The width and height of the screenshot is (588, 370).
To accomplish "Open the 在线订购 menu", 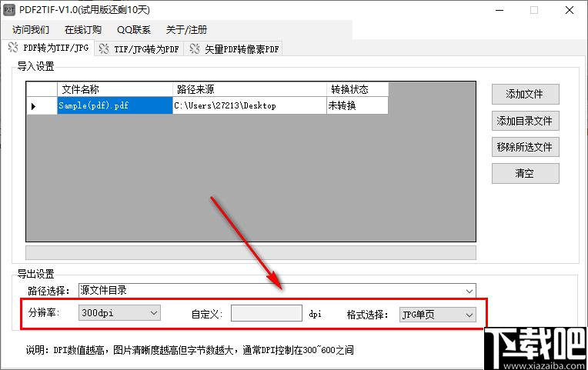I will 83,29.
